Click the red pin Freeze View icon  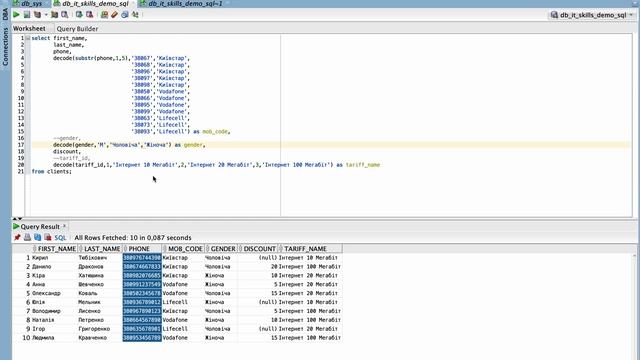click(17, 238)
